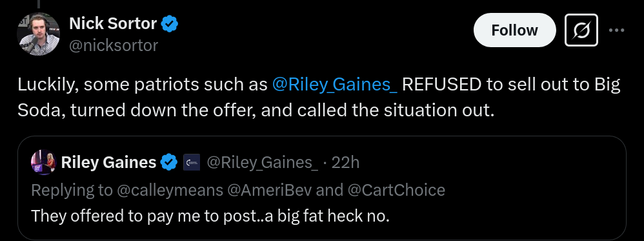Click Nick Sortor's blue verified badge
644x241 pixels.
(169, 25)
